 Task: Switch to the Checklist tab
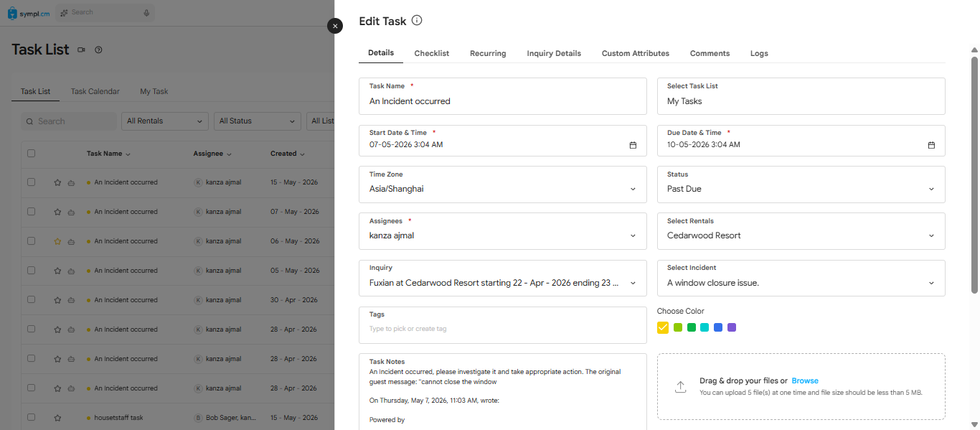pyautogui.click(x=432, y=53)
